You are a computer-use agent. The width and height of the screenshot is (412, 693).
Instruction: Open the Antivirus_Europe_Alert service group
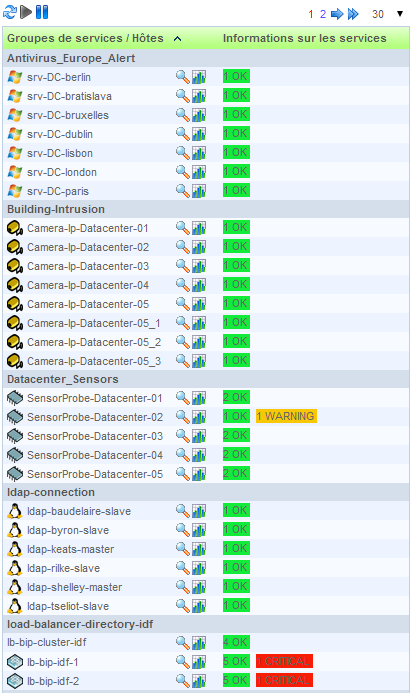71,58
